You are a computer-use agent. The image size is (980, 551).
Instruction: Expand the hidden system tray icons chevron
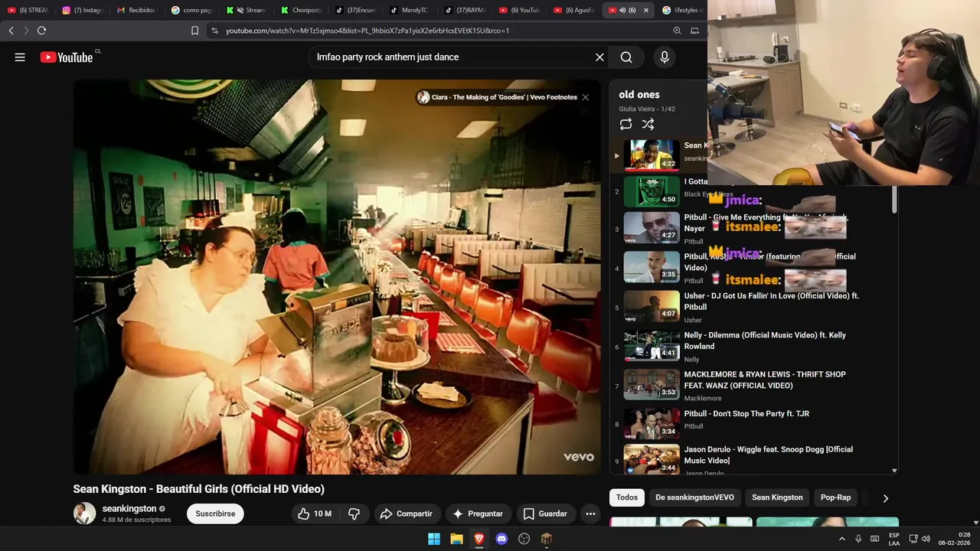tap(842, 539)
